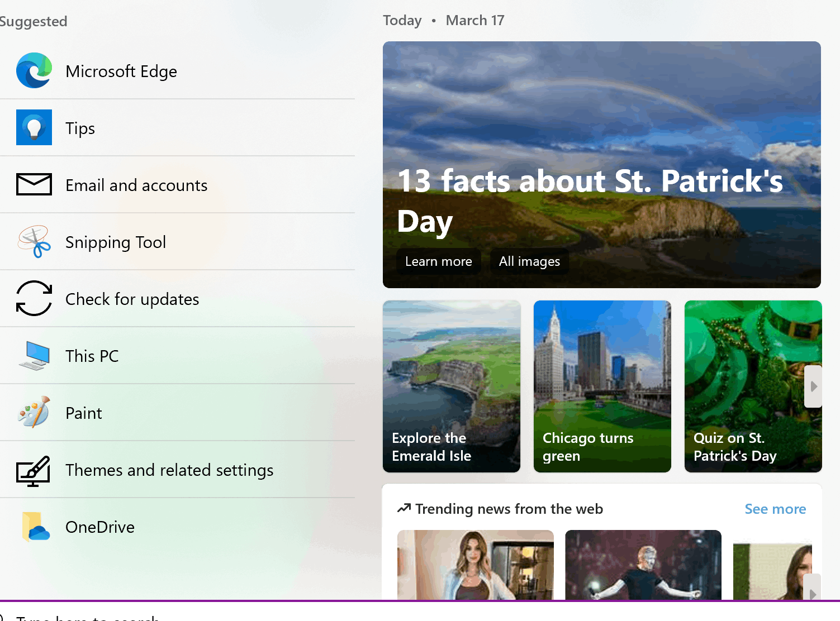Click the Today heading text
This screenshot has height=621, width=840.
click(x=402, y=21)
